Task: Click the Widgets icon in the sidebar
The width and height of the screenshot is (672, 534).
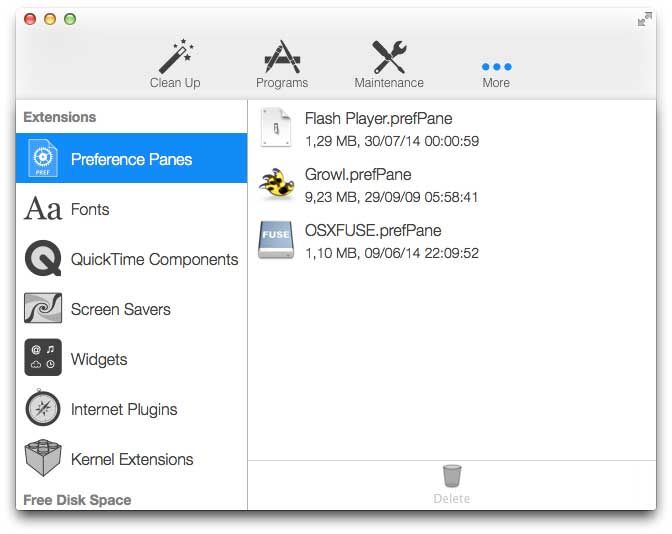Action: pos(43,358)
